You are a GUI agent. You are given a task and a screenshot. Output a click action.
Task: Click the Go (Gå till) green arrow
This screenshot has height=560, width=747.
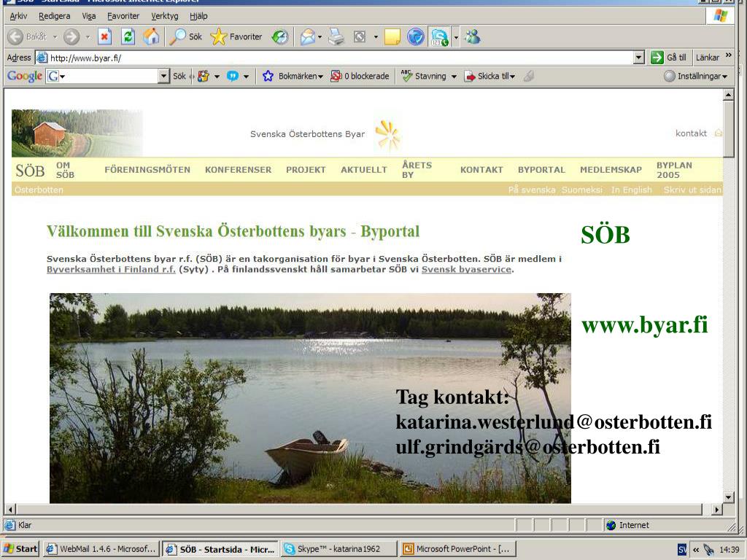(x=669, y=58)
